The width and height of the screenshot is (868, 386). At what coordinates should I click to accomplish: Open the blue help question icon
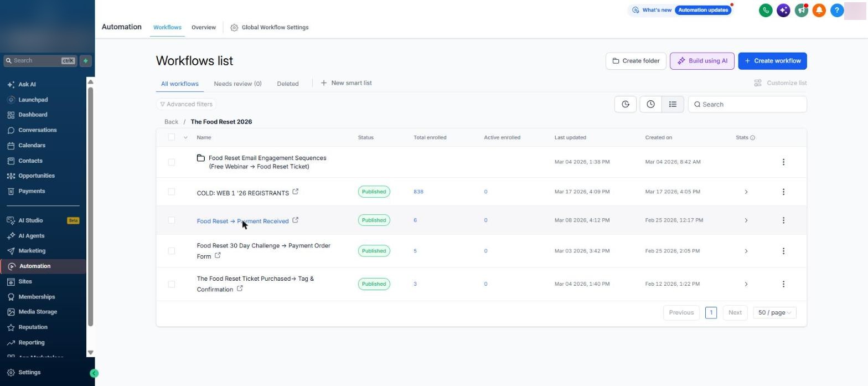pos(837,10)
